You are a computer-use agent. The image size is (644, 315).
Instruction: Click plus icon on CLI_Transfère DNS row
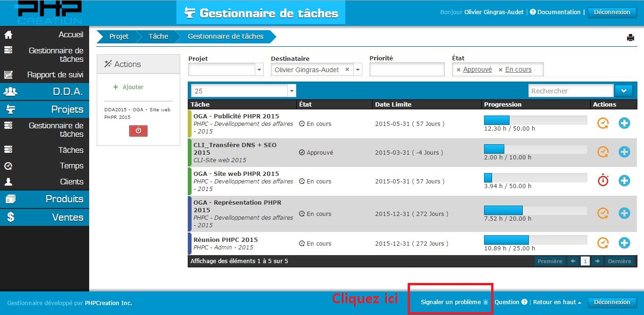[624, 152]
